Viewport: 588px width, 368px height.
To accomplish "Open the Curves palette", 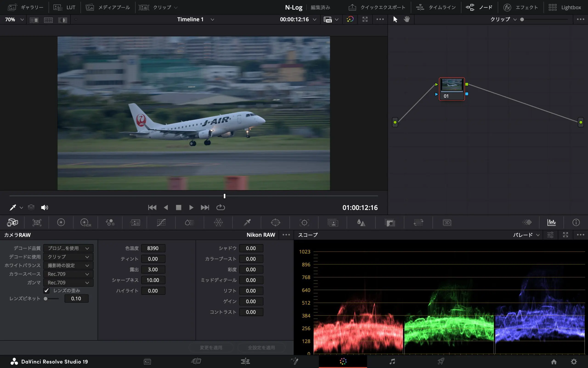I will (x=161, y=222).
